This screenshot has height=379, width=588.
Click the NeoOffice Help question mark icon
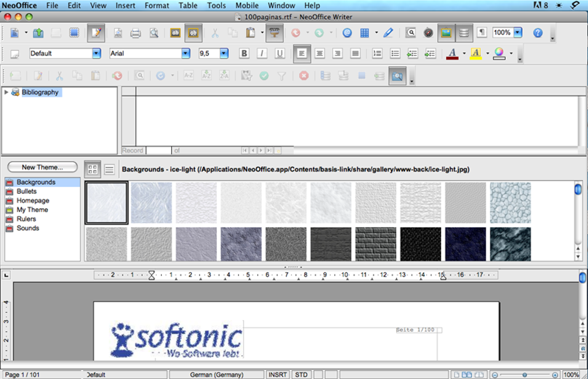pos(538,33)
